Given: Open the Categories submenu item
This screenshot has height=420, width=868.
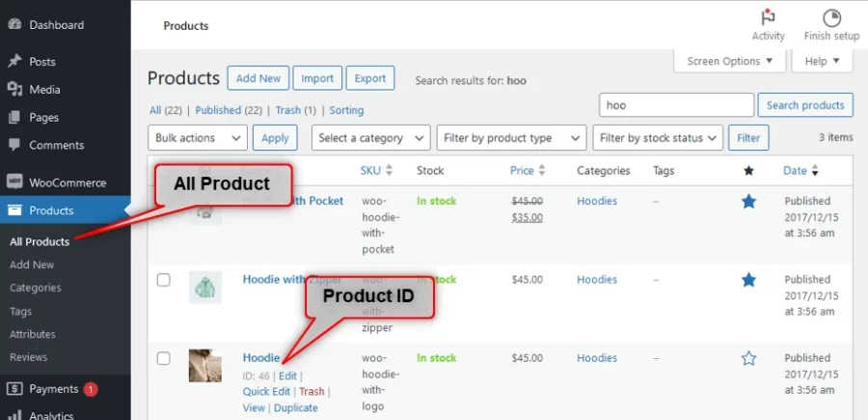Looking at the screenshot, I should 35,288.
